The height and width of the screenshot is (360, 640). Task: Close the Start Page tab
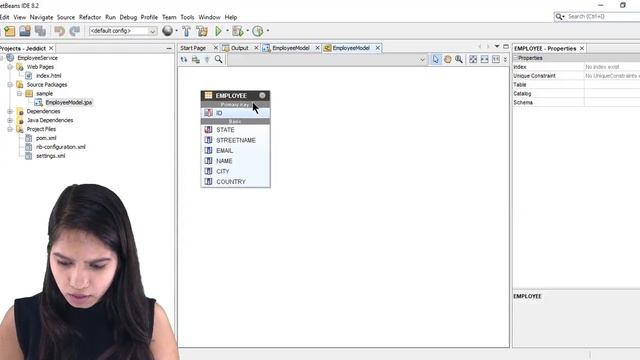pyautogui.click(x=216, y=48)
